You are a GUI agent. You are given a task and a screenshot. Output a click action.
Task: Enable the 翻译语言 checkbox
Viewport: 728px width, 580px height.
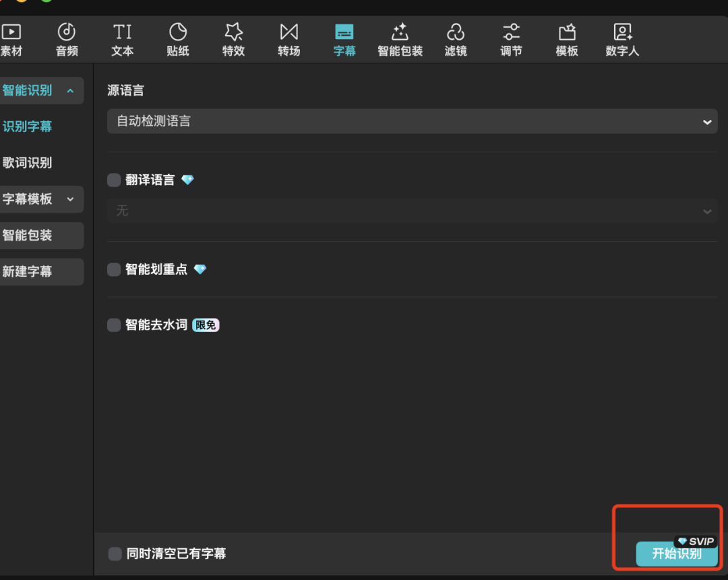point(115,181)
